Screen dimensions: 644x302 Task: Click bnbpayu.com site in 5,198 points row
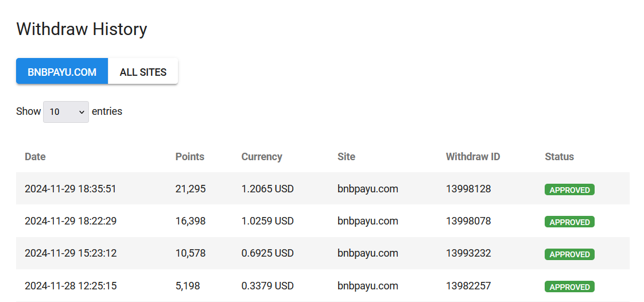368,286
